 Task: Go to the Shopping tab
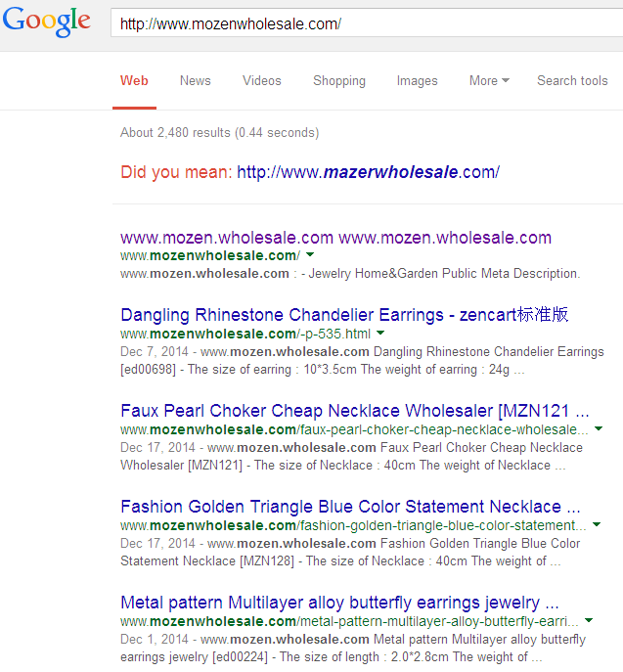(339, 80)
